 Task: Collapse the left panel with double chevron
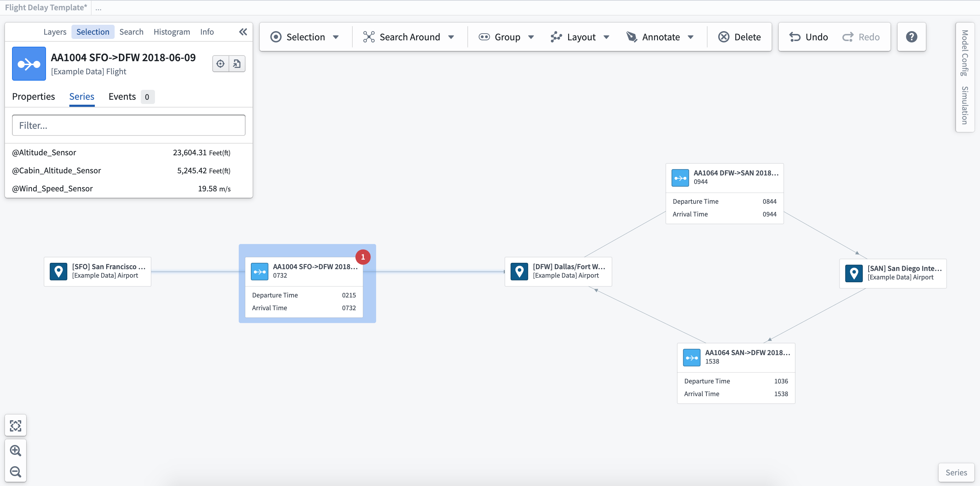(243, 32)
